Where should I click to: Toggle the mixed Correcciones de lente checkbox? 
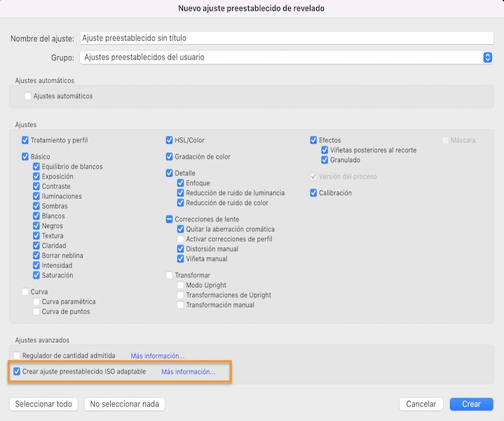pyautogui.click(x=170, y=220)
